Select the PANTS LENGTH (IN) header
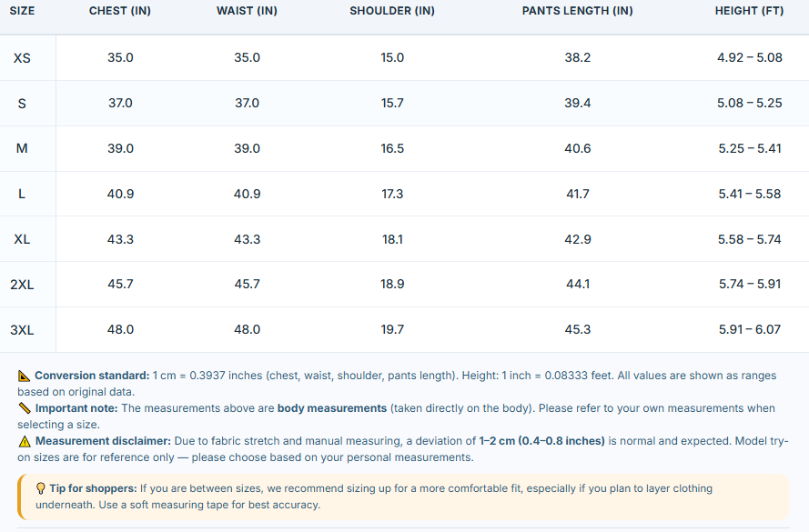This screenshot has height=532, width=809. point(577,11)
